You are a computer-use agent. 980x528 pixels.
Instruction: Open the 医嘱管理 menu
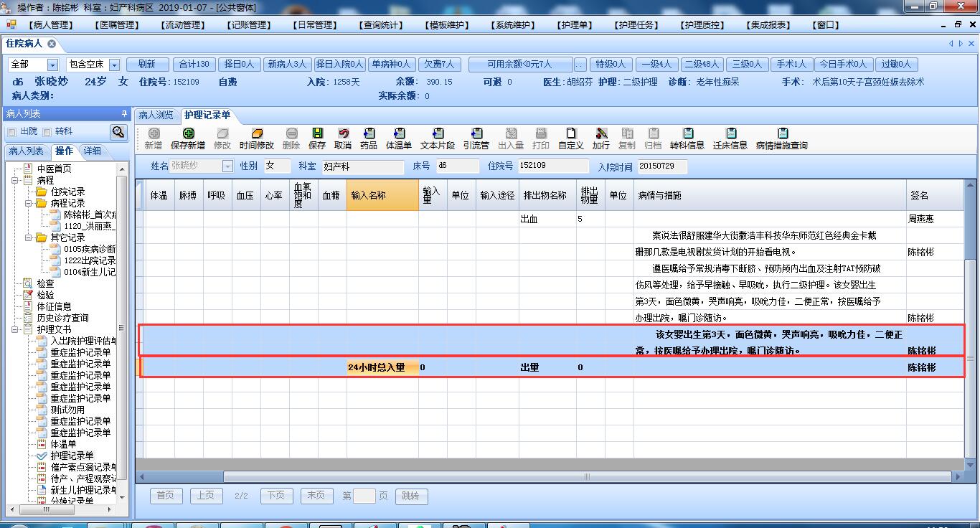pos(116,25)
